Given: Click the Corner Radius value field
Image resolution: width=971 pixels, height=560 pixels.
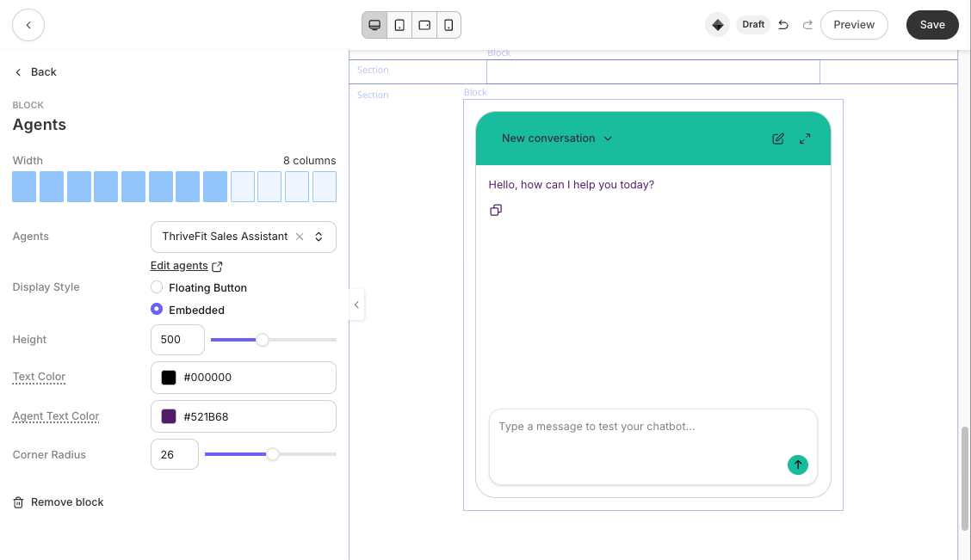Looking at the screenshot, I should point(174,454).
